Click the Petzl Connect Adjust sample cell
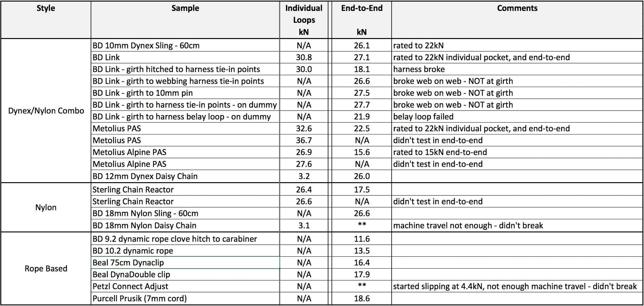This screenshot has width=644, height=306. click(x=130, y=286)
